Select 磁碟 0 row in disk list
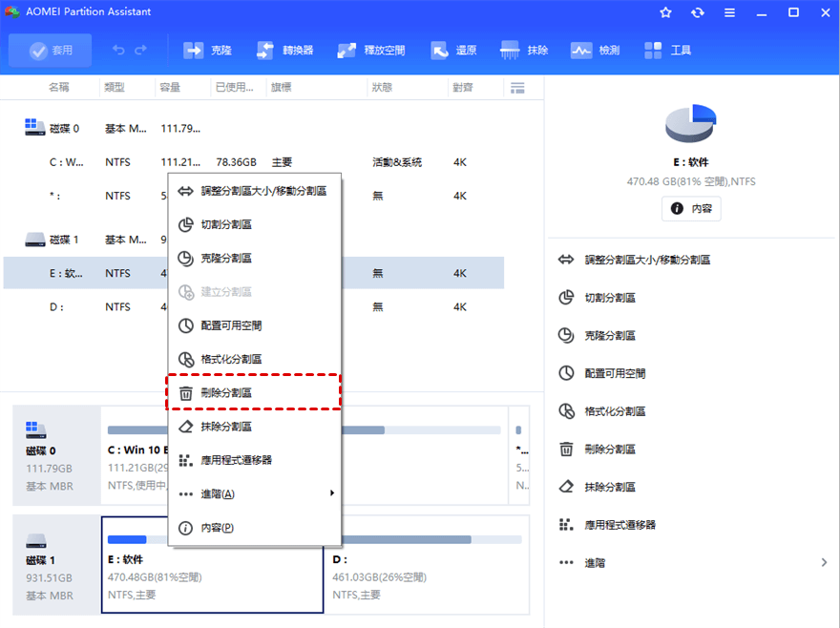The width and height of the screenshot is (840, 628). [x=253, y=128]
